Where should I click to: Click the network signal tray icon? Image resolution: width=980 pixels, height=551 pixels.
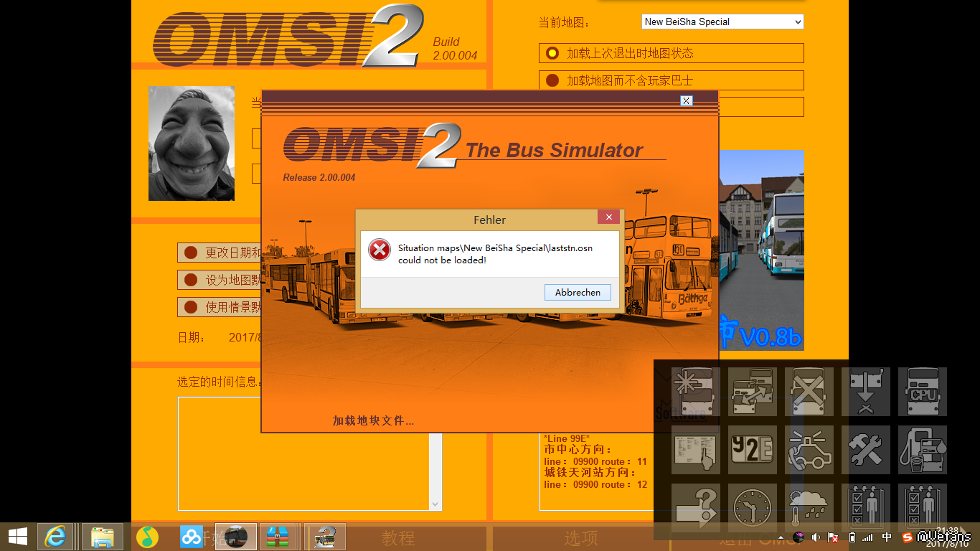[x=868, y=537]
